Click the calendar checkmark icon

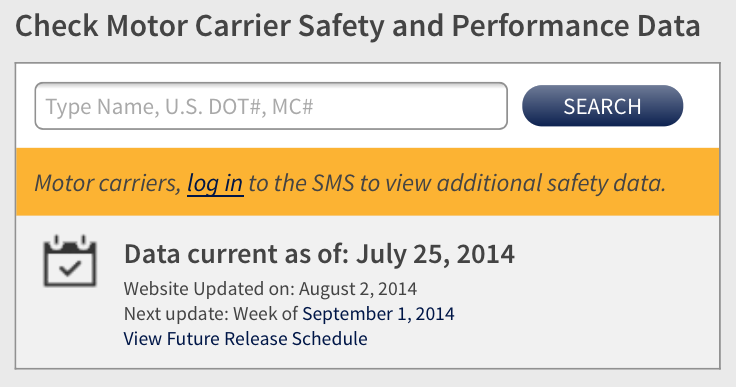70,261
